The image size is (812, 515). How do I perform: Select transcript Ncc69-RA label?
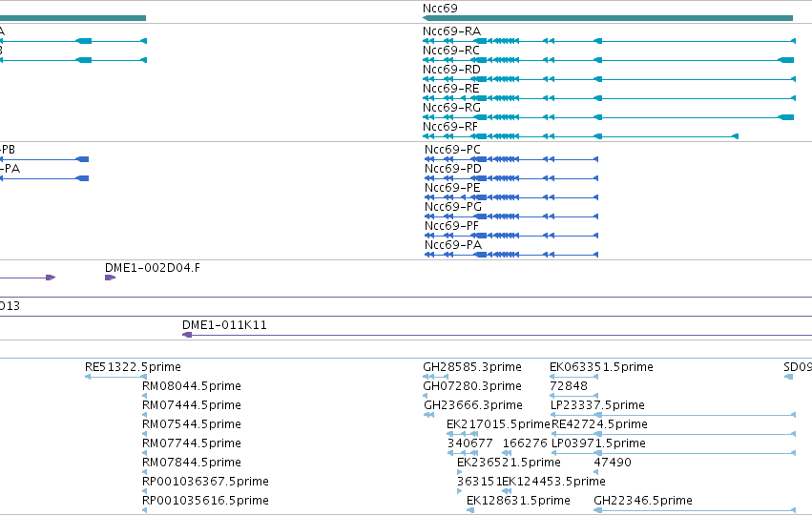coord(451,31)
